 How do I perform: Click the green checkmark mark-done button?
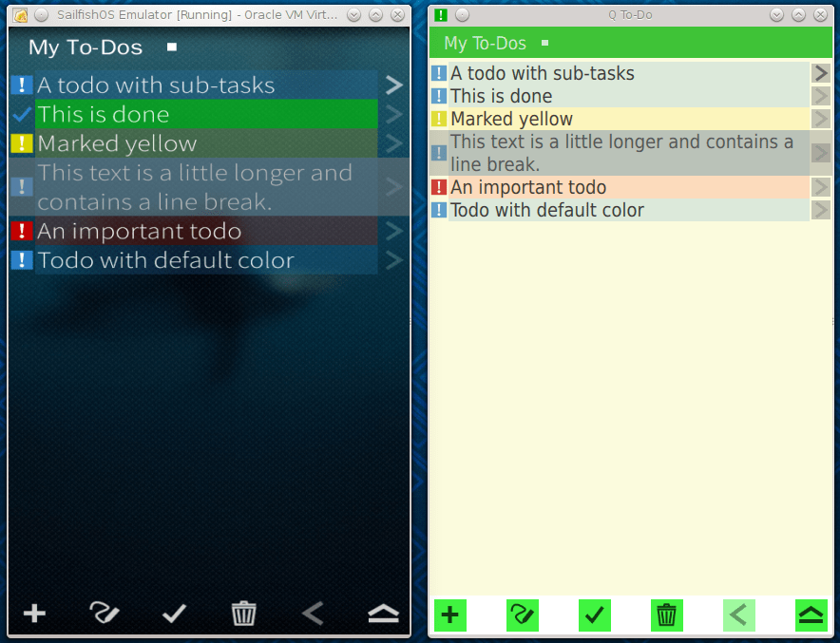pyautogui.click(x=594, y=615)
